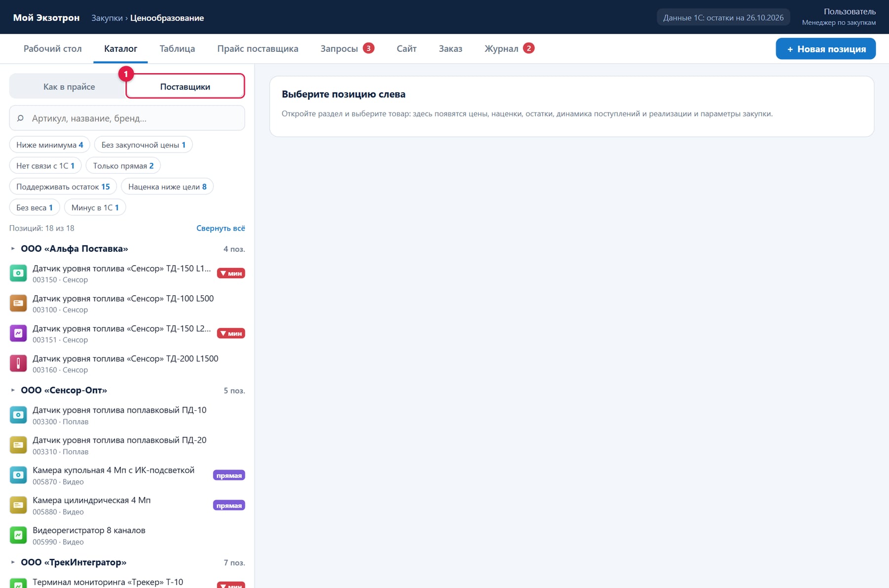Screen dimensions: 889x588
Task: Toggle the «Поддерживать остаток» filter chip
Action: (63, 187)
